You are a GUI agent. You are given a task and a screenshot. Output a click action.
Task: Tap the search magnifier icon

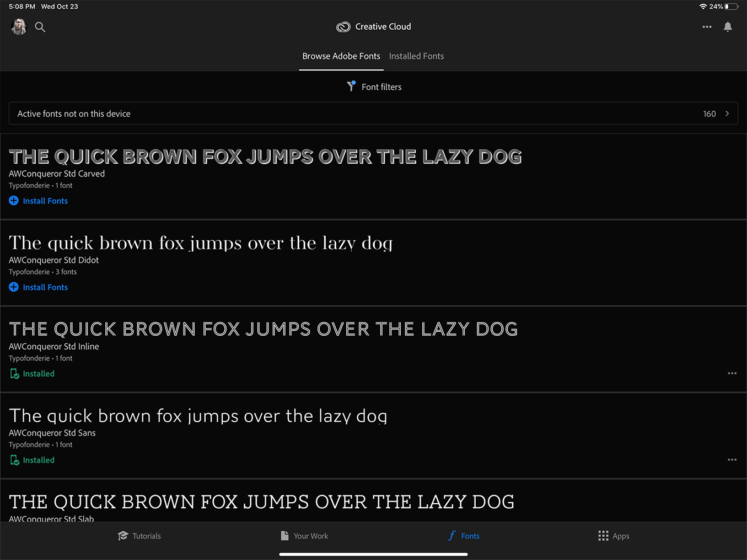tap(40, 26)
